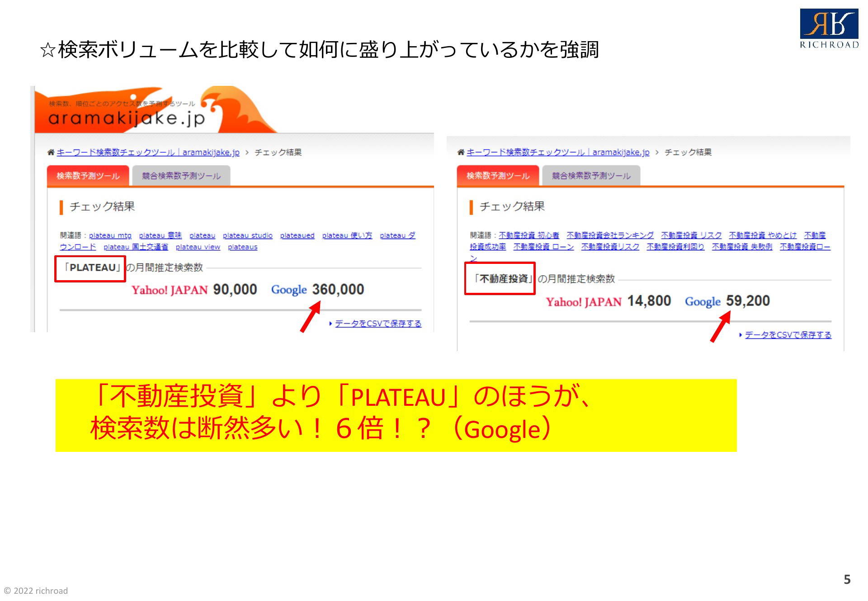Click the Google value '59,200'
868x601 pixels.
click(x=748, y=301)
